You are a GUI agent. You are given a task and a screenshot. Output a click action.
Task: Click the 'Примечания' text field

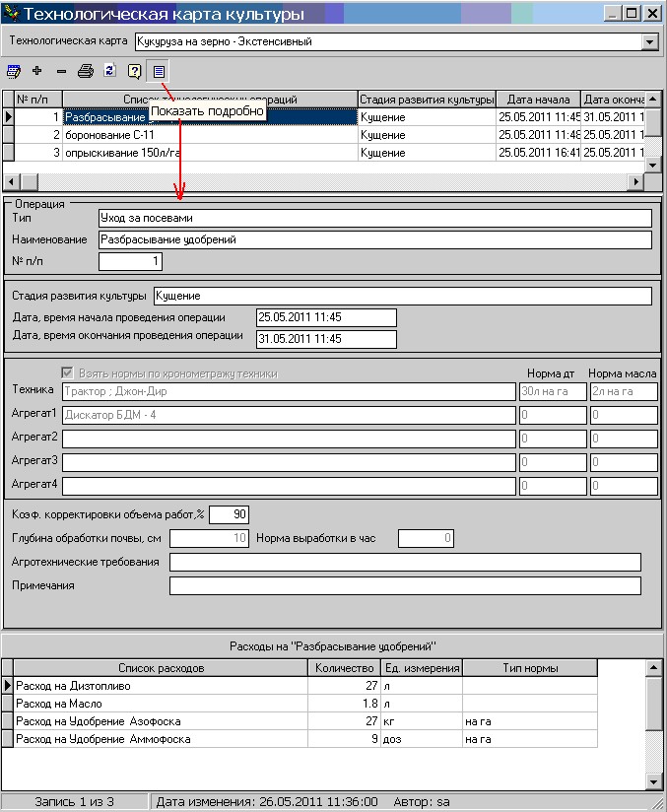click(404, 585)
